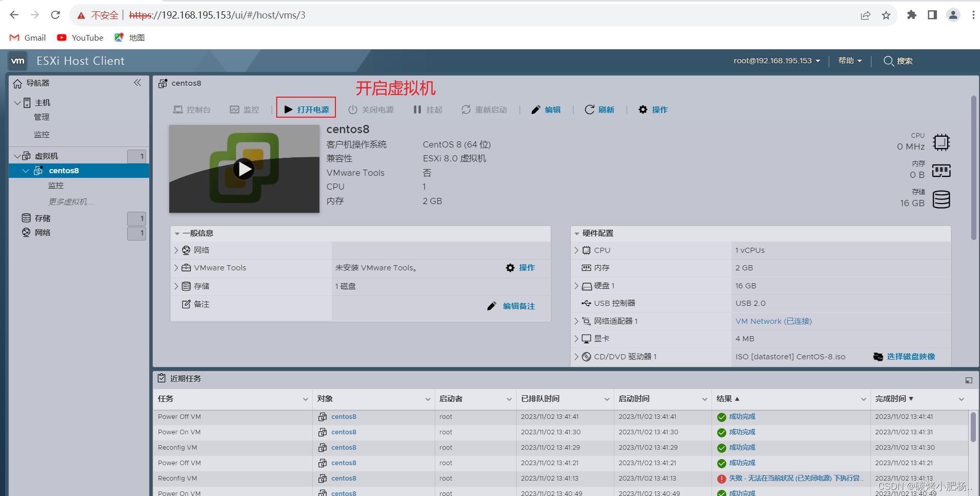Bookmark this page with star icon
This screenshot has height=496, width=980.
[886, 15]
